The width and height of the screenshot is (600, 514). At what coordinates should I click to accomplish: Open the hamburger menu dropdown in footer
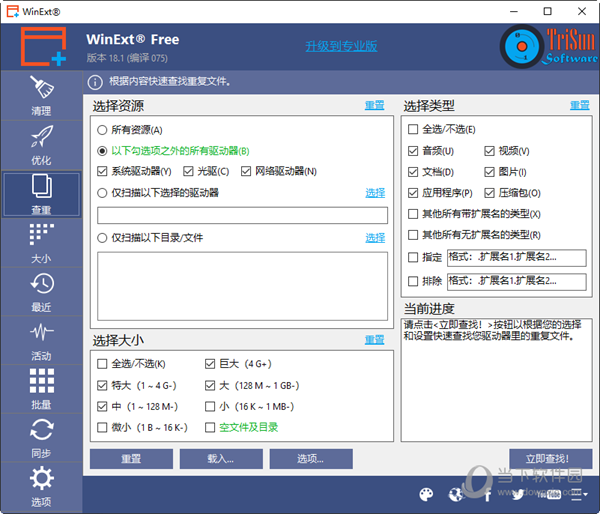[x=579, y=494]
